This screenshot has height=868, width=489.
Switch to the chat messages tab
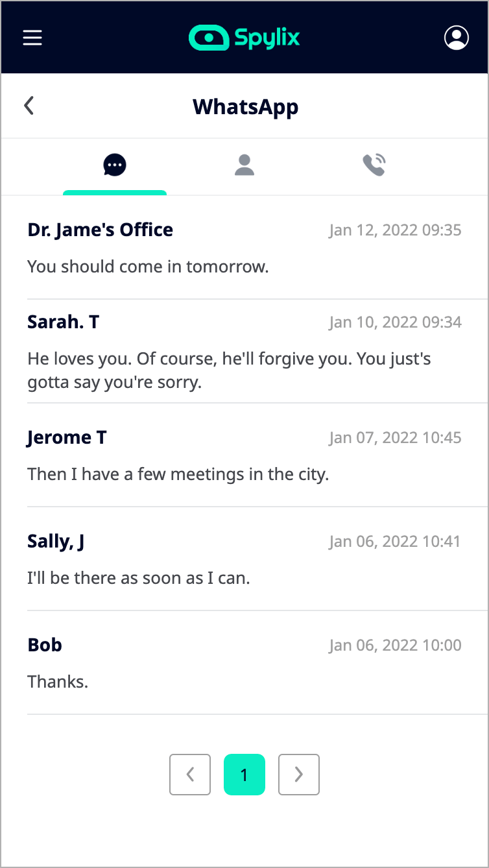(x=115, y=165)
